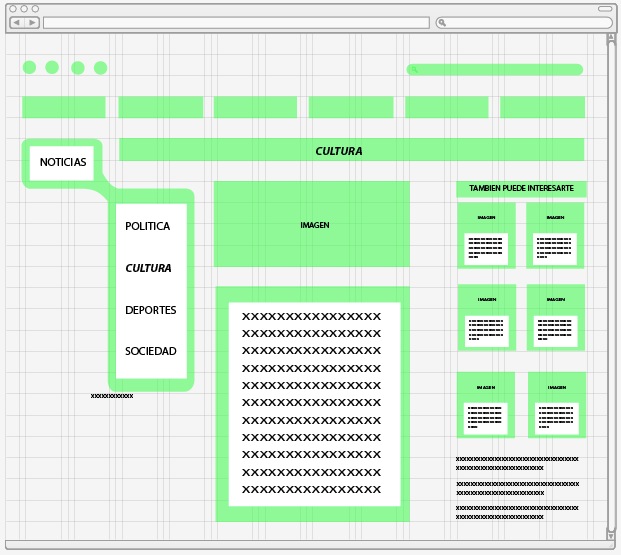Focus the browser address bar

pos(235,22)
